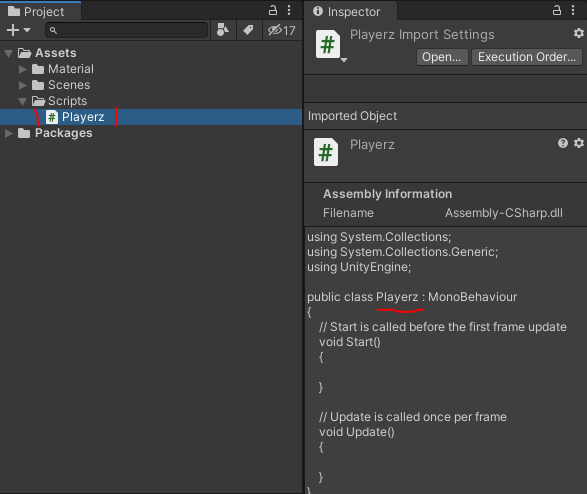Open Inspector panel three-dot options menu
587x494 pixels.
[573, 10]
